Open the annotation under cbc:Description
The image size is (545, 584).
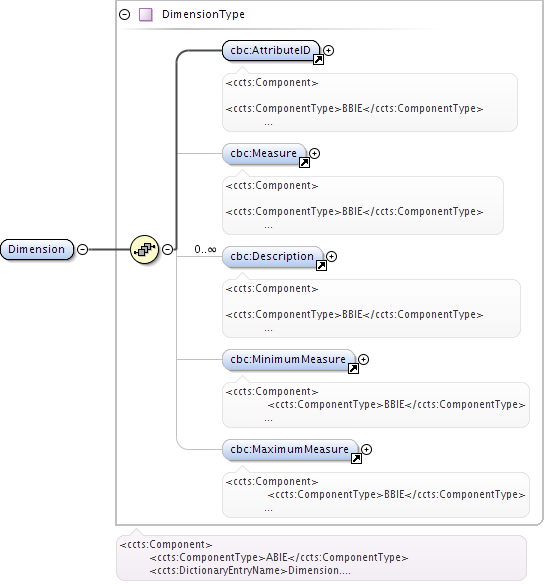click(x=371, y=308)
